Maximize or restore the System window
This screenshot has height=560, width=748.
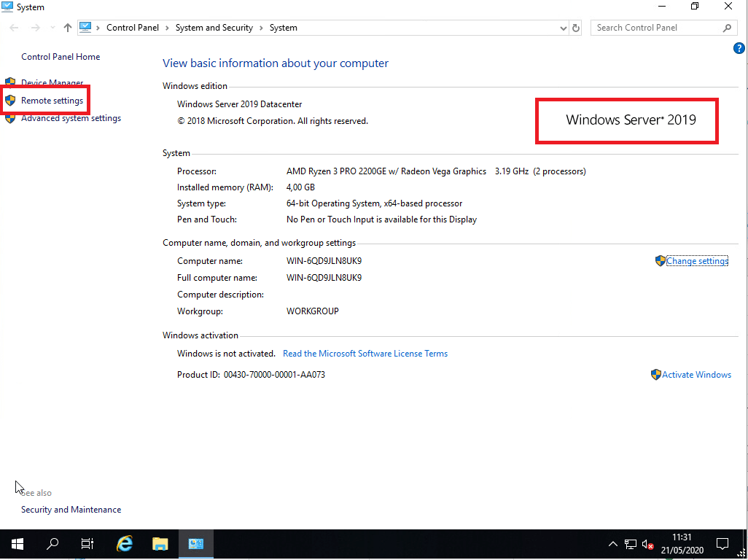695,7
